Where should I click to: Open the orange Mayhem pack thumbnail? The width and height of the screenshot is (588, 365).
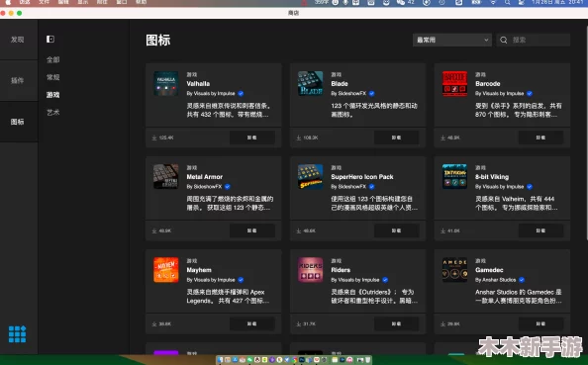[165, 270]
